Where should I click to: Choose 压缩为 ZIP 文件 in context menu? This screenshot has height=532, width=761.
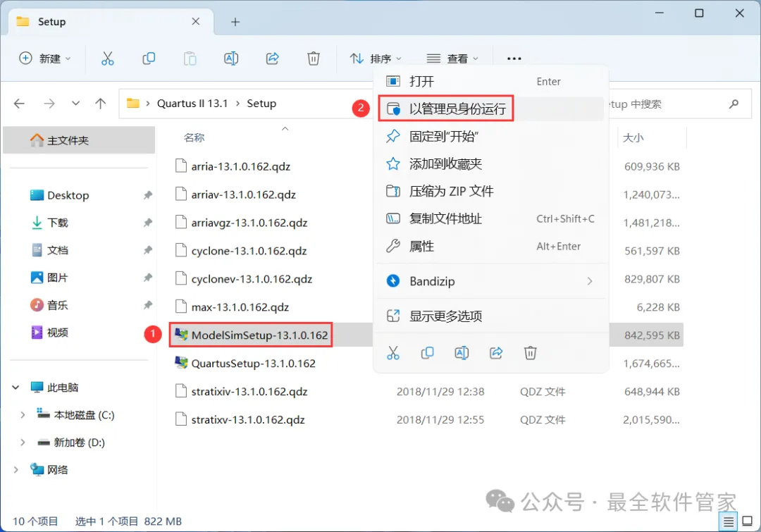491,191
